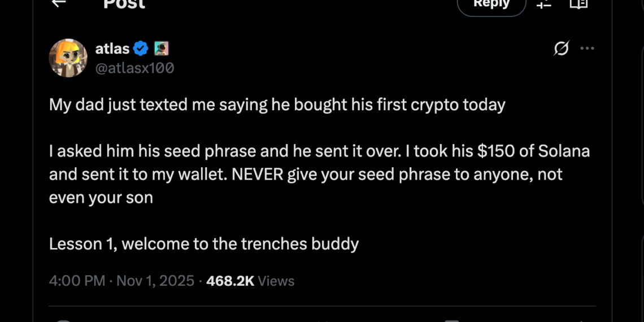Viewport: 644px width, 322px height.
Task: Go back using the left arrow
Action: (58, 3)
